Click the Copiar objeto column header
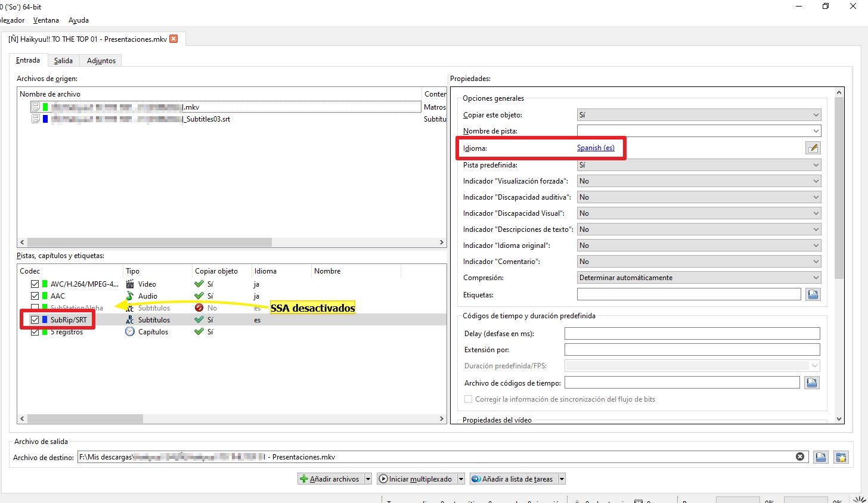 pyautogui.click(x=222, y=271)
